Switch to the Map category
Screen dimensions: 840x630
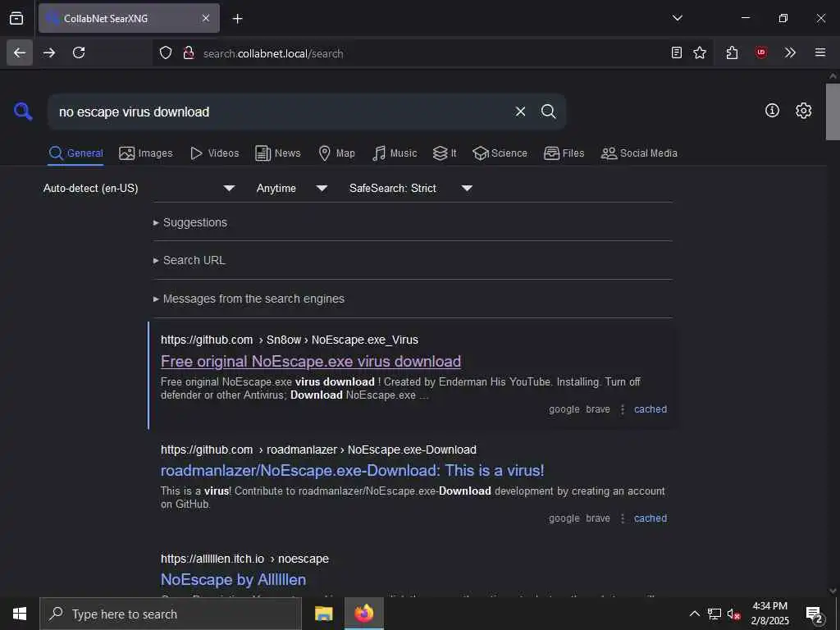click(x=336, y=153)
